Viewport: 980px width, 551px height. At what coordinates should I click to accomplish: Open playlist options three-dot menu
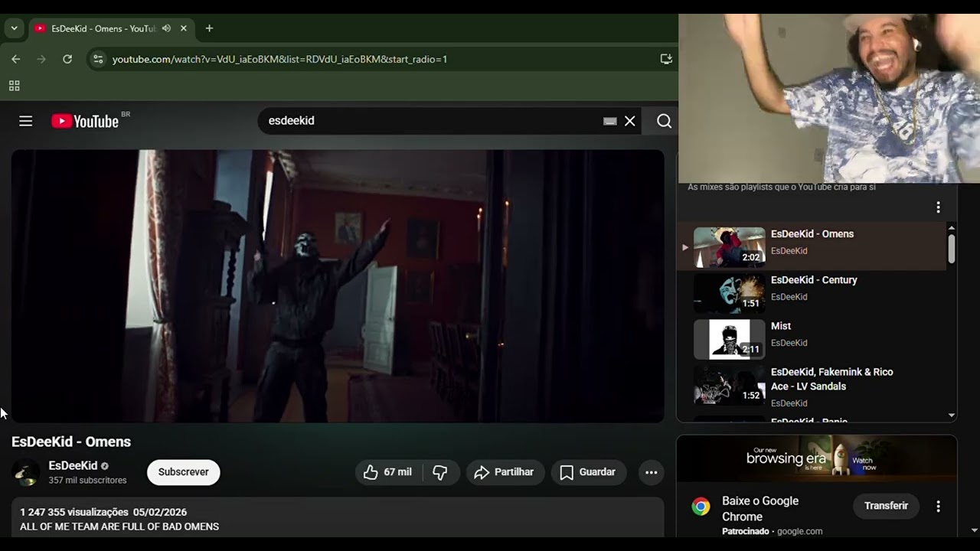coord(938,207)
